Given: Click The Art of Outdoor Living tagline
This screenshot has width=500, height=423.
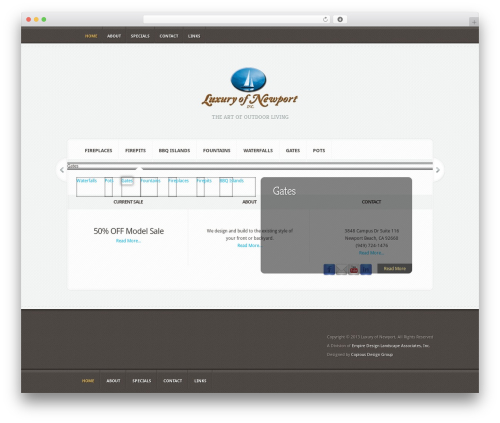Looking at the screenshot, I should point(250,117).
